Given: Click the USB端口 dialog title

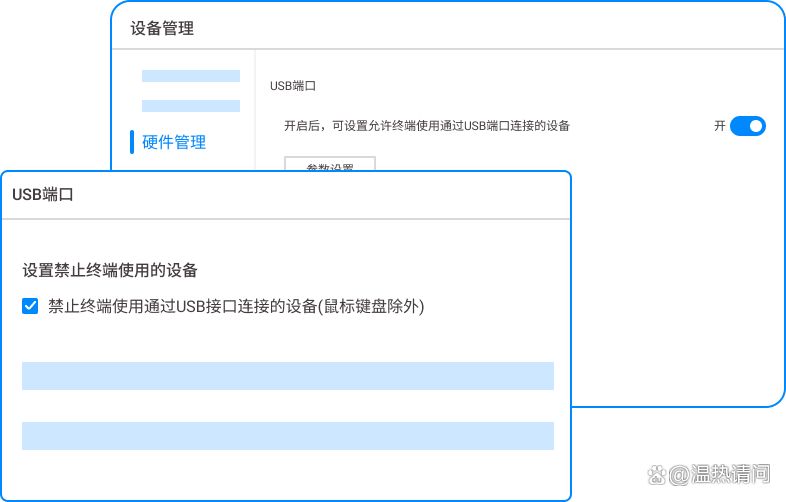Looking at the screenshot, I should [43, 195].
